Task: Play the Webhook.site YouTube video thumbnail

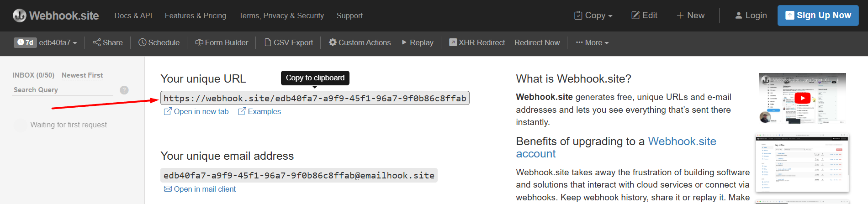Action: [802, 98]
